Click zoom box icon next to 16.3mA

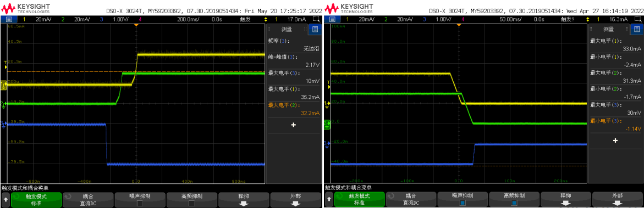(x=638, y=19)
